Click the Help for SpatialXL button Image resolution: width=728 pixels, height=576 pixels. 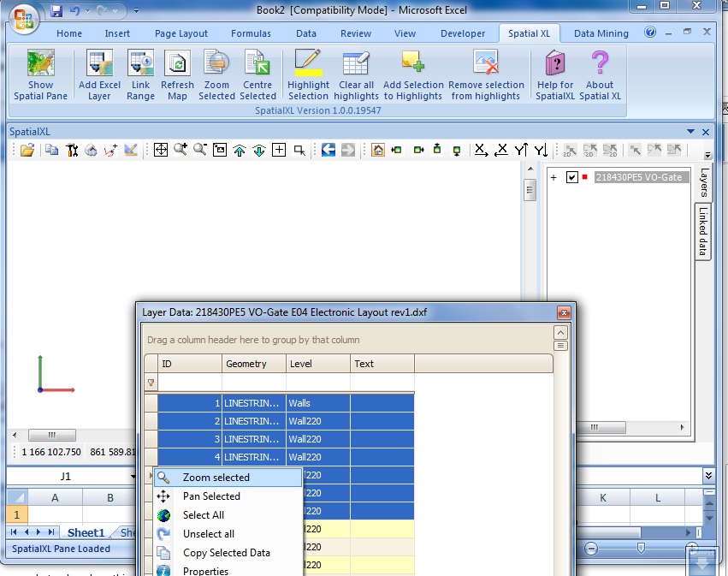pos(554,74)
